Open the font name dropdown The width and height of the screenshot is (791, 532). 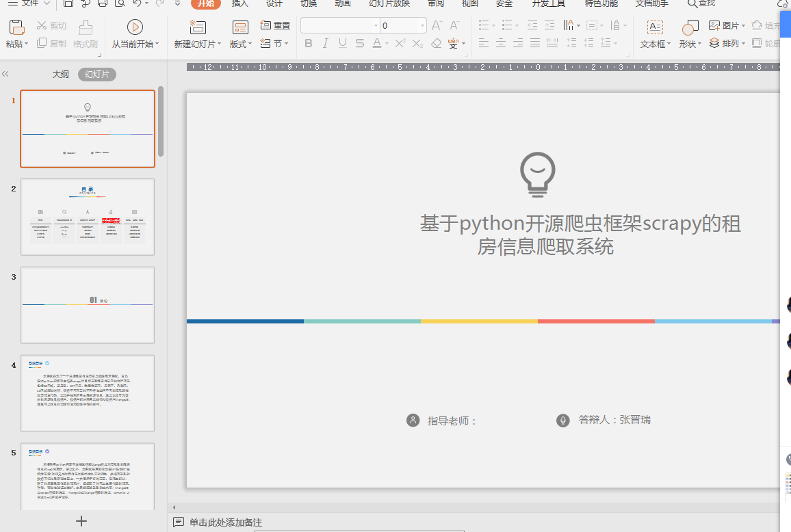[x=376, y=26]
